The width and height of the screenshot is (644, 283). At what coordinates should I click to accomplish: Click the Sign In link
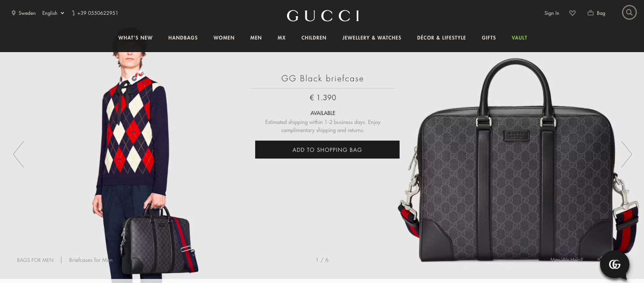552,13
